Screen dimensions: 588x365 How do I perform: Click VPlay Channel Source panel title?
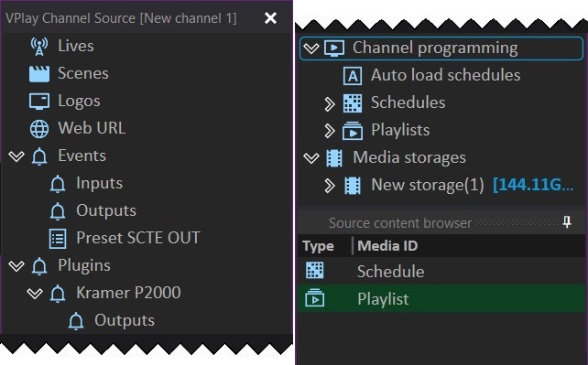tap(121, 18)
